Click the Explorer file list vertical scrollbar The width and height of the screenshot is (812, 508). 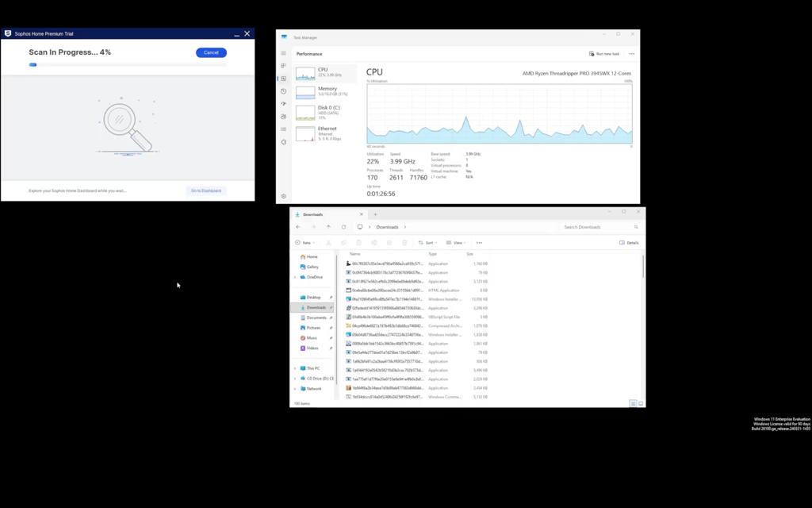tap(643, 266)
